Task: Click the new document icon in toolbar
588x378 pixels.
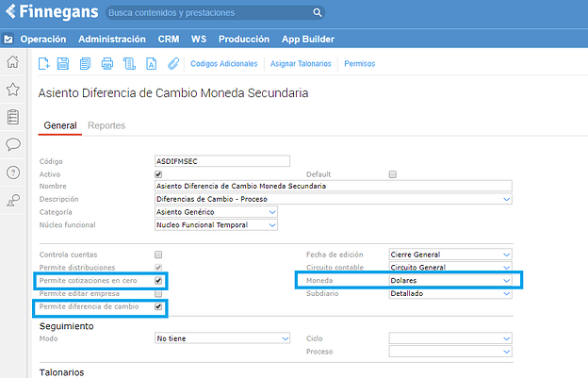Action: (x=43, y=64)
